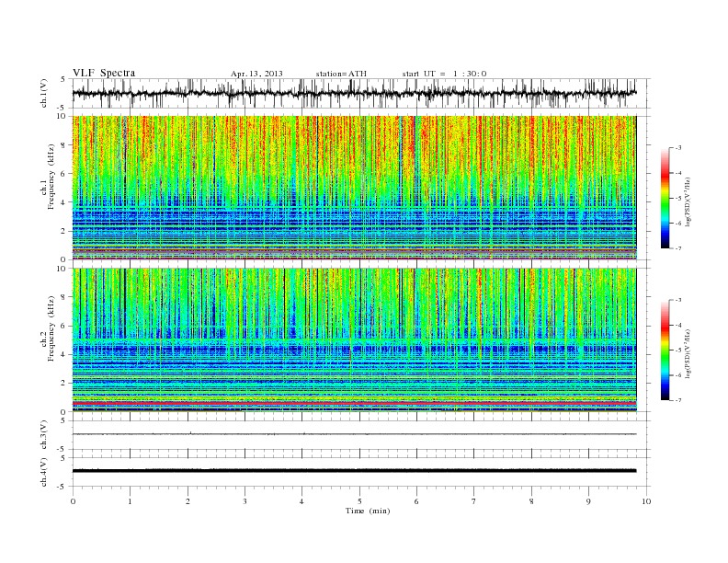Click the "8" kHz tick on ch.2 frequency axis
Screen dimensions: 728x563
(63, 297)
